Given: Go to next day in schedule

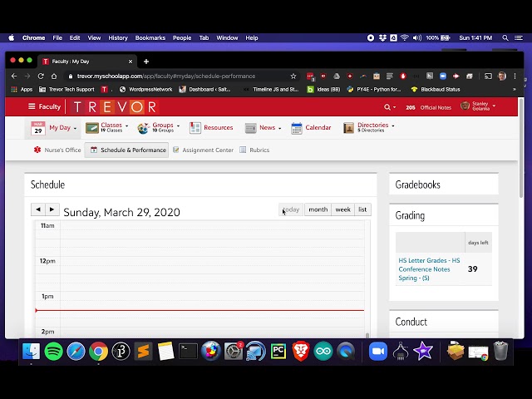Looking at the screenshot, I should (52, 209).
